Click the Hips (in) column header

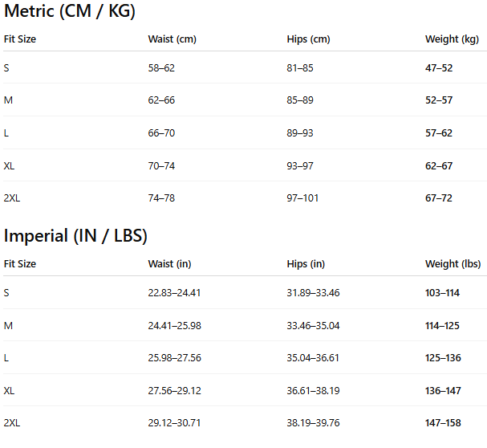pos(306,263)
